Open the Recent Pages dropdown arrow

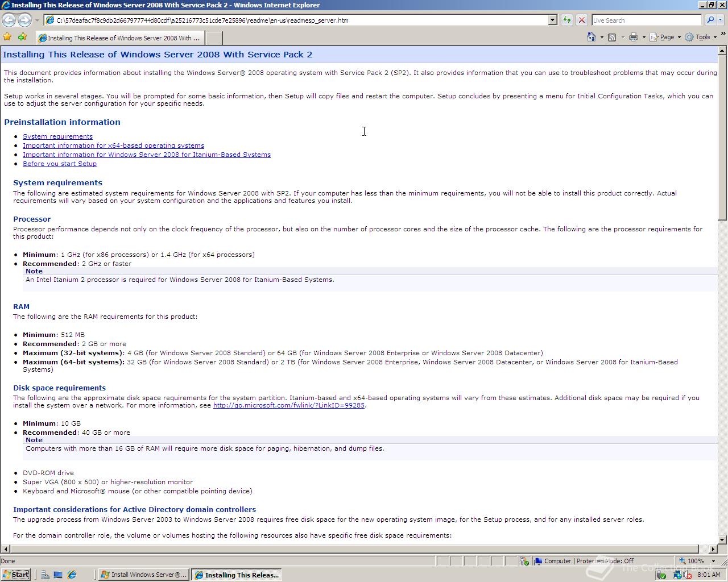point(37,20)
